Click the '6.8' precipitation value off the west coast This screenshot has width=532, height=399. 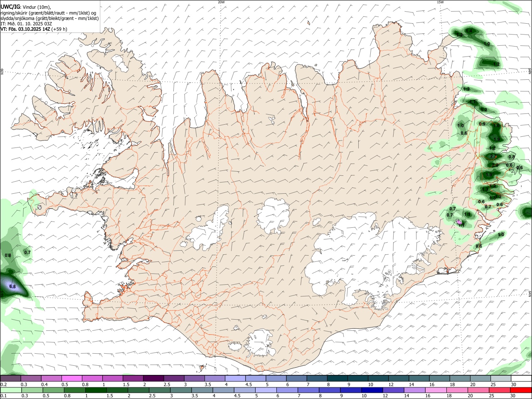(x=12, y=286)
